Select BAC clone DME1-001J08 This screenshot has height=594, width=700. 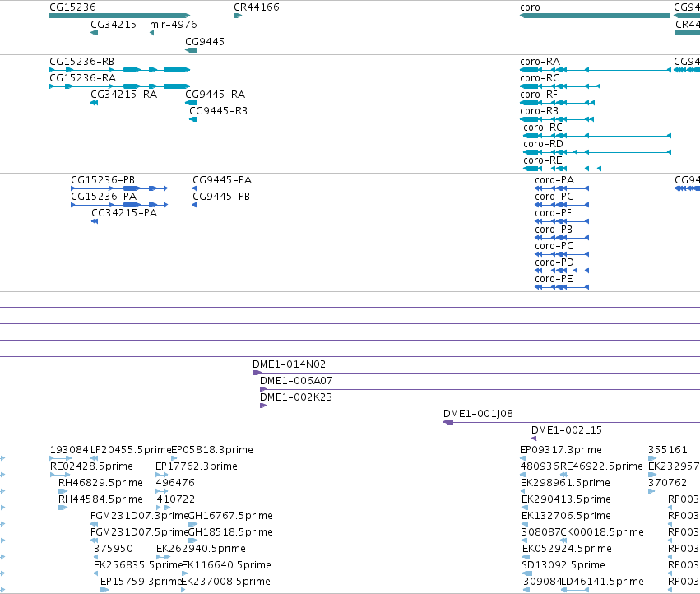(x=572, y=423)
